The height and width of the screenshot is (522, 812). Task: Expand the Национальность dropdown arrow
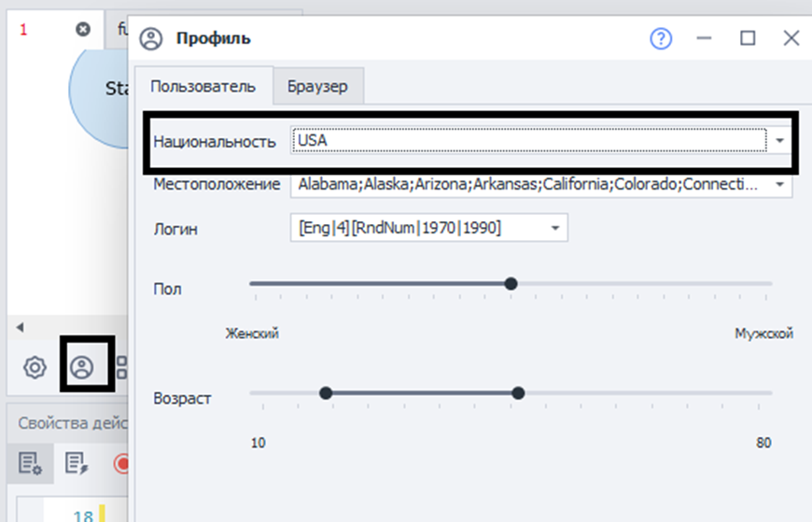click(779, 141)
